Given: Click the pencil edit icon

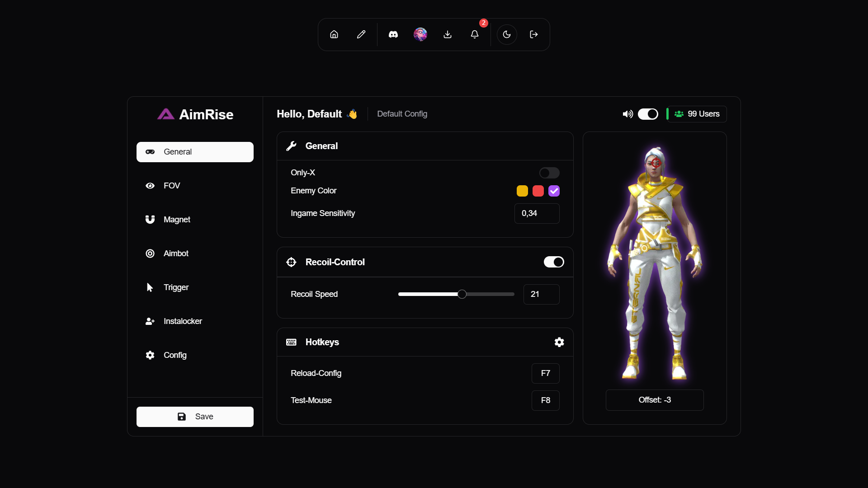Looking at the screenshot, I should 361,34.
